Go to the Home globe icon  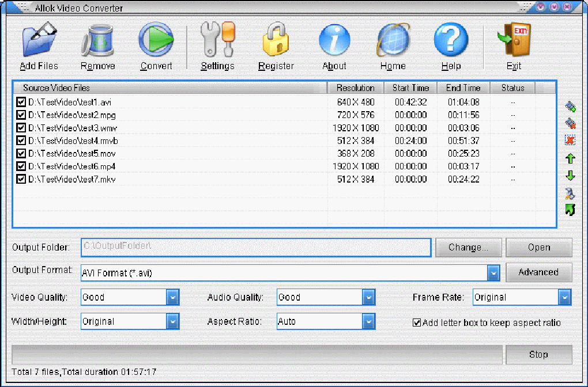pyautogui.click(x=393, y=40)
